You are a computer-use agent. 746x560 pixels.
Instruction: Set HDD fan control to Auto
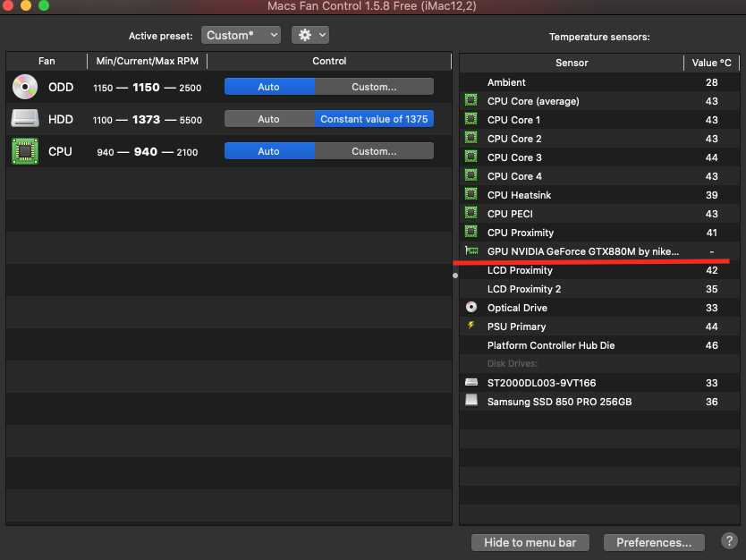point(269,119)
